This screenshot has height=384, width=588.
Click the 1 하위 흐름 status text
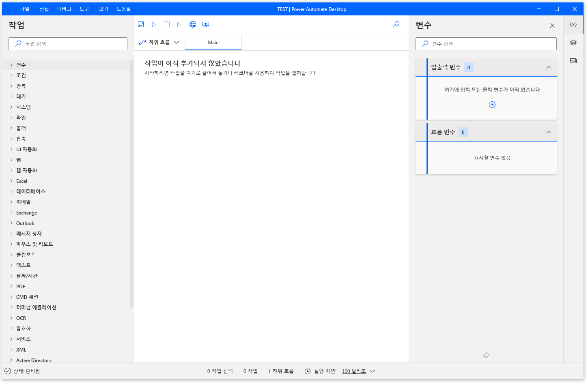click(281, 371)
